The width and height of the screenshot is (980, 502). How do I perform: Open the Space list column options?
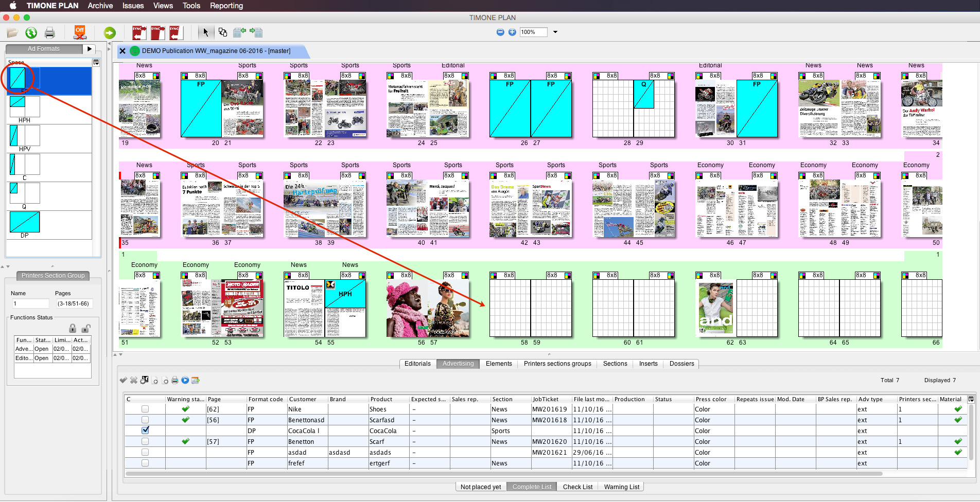pyautogui.click(x=96, y=62)
